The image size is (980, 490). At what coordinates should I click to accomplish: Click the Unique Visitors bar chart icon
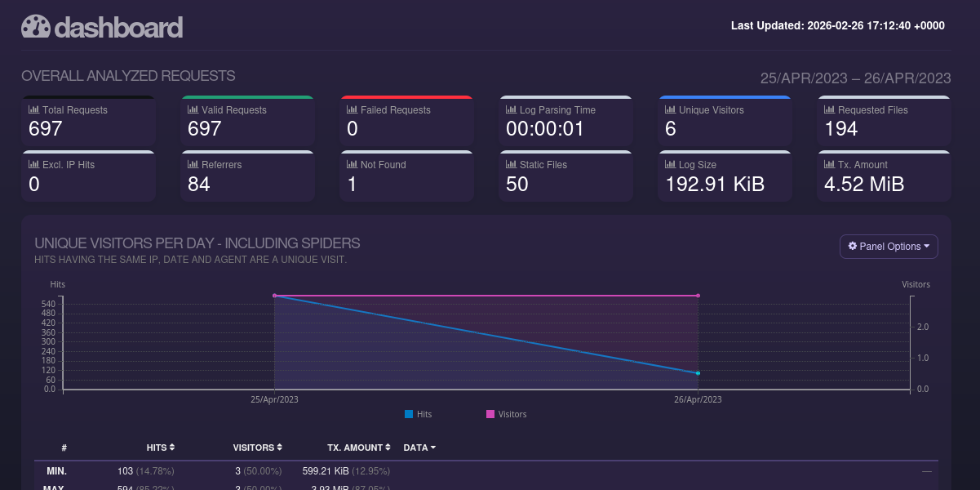pyautogui.click(x=671, y=109)
